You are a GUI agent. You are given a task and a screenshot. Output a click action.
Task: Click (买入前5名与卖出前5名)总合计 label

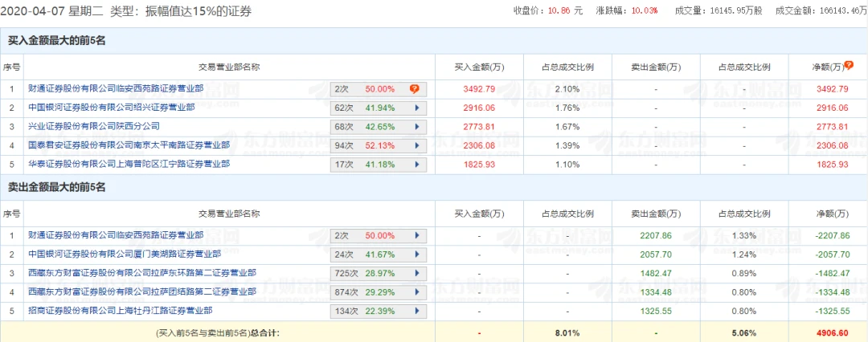coord(219,332)
